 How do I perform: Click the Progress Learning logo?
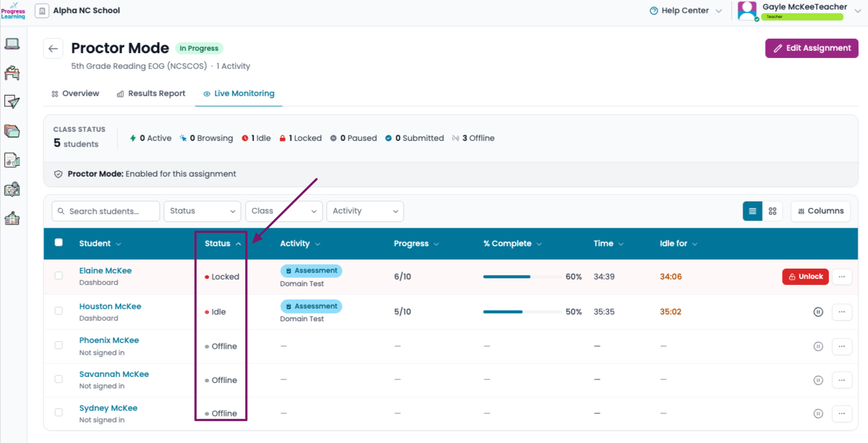(x=13, y=10)
